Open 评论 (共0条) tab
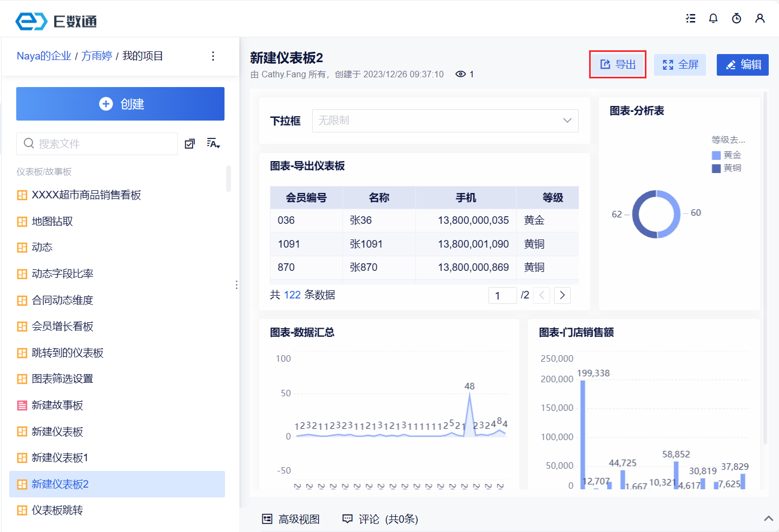779x532 pixels. (x=380, y=519)
